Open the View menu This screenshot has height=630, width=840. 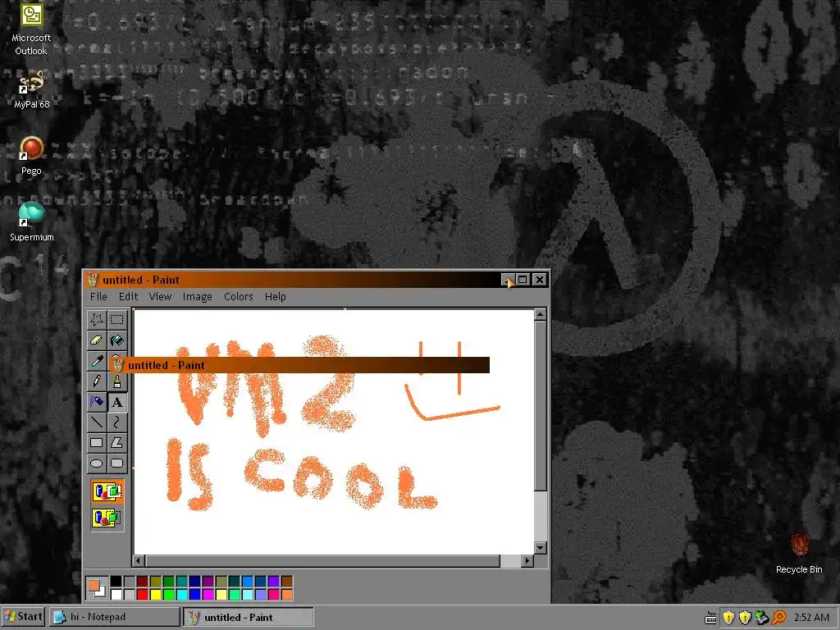tap(160, 296)
